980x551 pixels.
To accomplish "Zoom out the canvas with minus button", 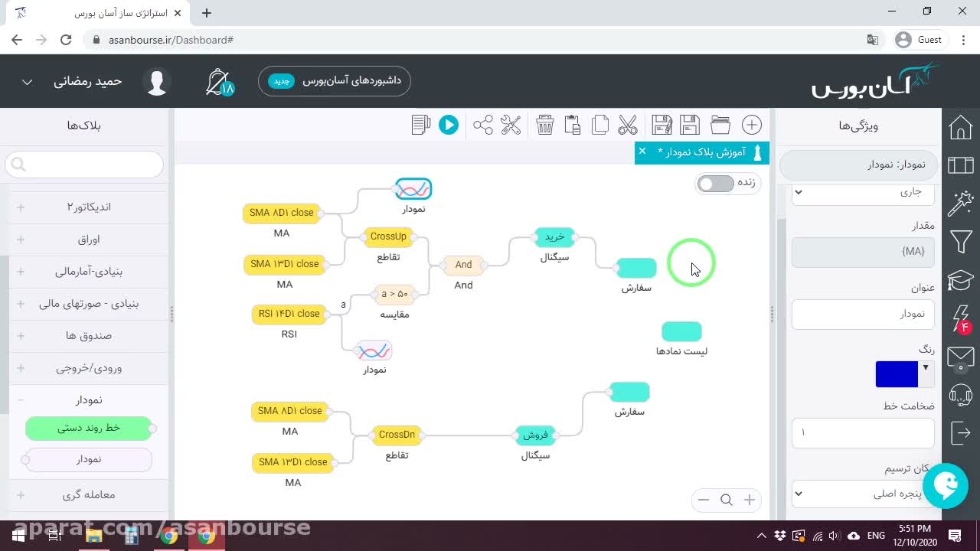I will pos(704,500).
